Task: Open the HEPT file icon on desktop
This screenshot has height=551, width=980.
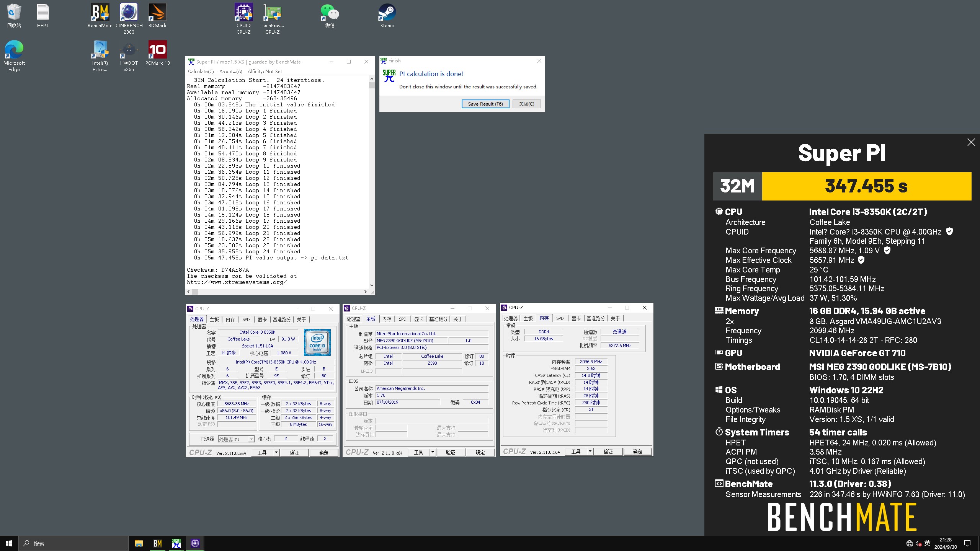Action: (42, 15)
